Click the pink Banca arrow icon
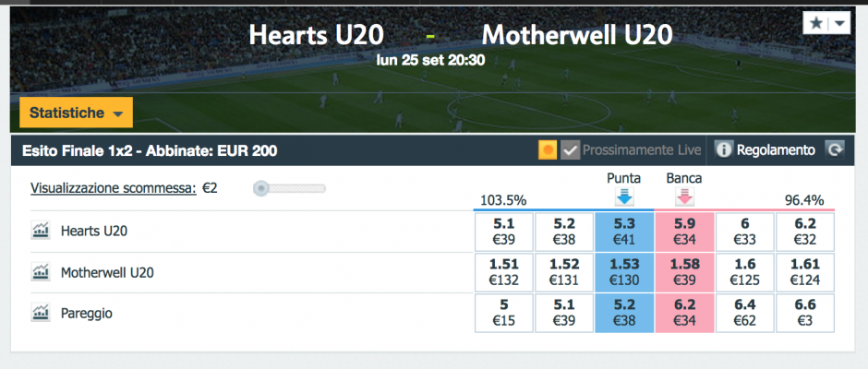The width and height of the screenshot is (868, 369). 684,196
